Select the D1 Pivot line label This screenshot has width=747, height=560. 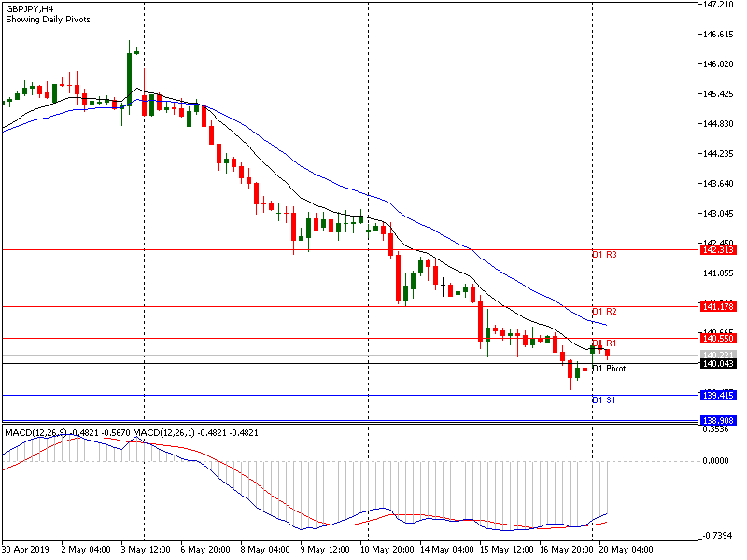(609, 369)
